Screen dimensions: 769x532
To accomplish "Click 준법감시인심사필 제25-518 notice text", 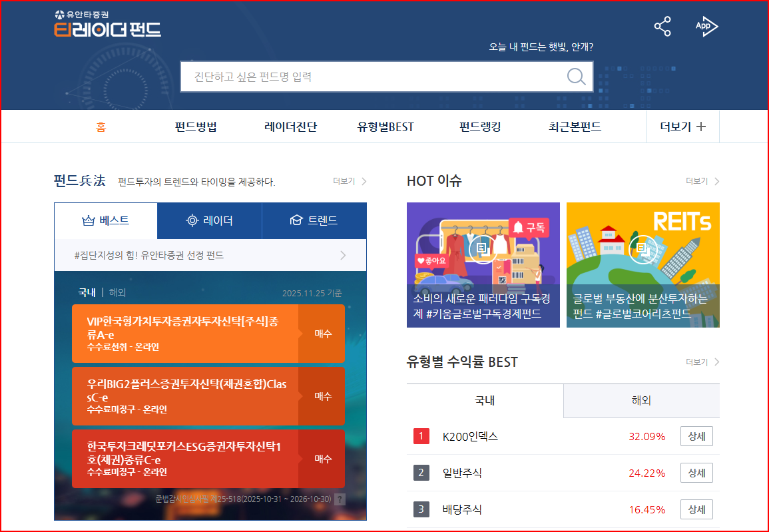I will 243,499.
